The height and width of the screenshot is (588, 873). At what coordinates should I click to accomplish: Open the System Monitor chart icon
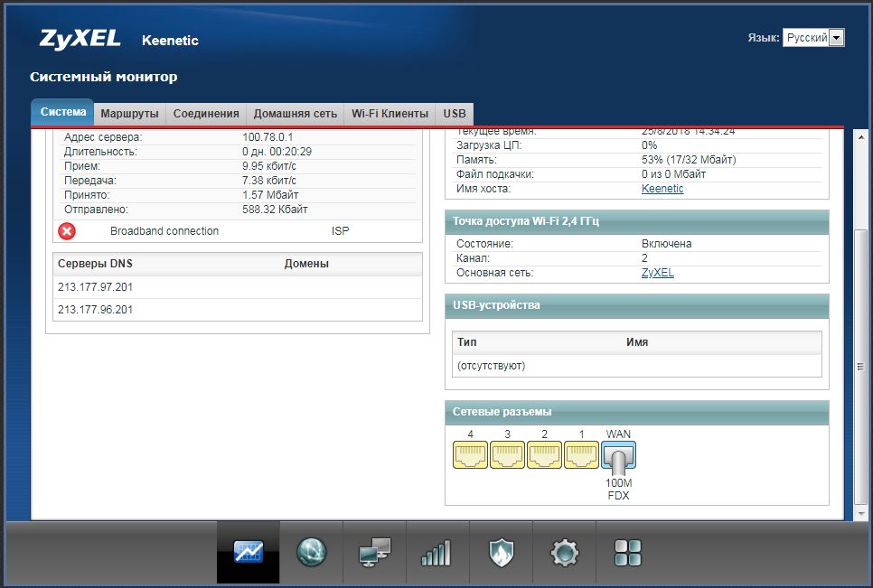[x=249, y=553]
